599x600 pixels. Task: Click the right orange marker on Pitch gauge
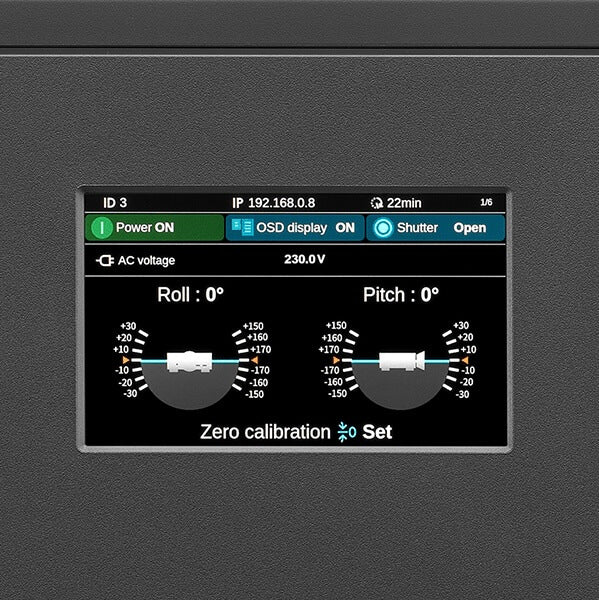point(465,360)
